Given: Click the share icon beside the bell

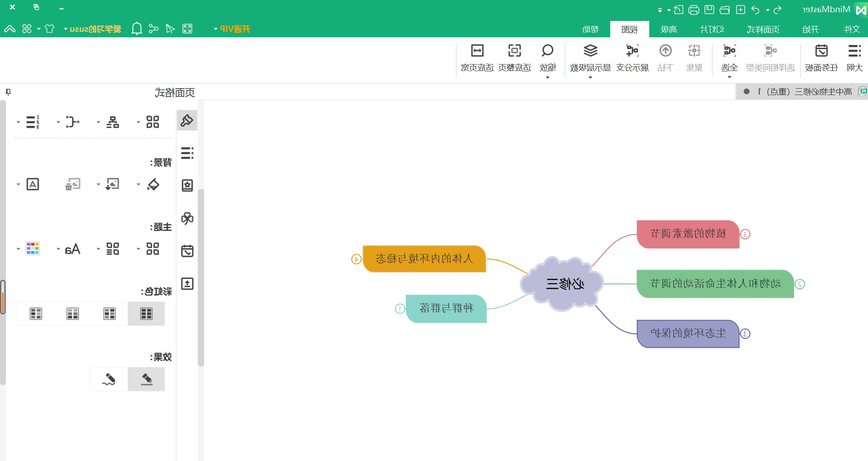Looking at the screenshot, I should [x=154, y=29].
